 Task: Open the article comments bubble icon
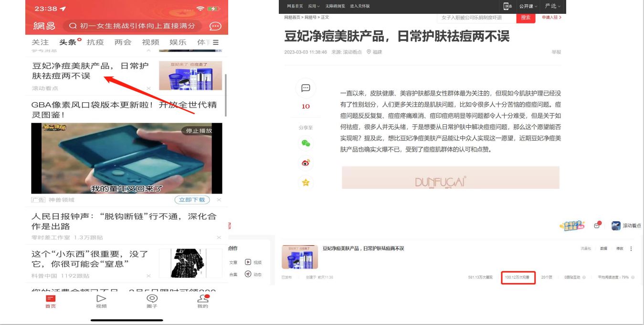click(306, 88)
